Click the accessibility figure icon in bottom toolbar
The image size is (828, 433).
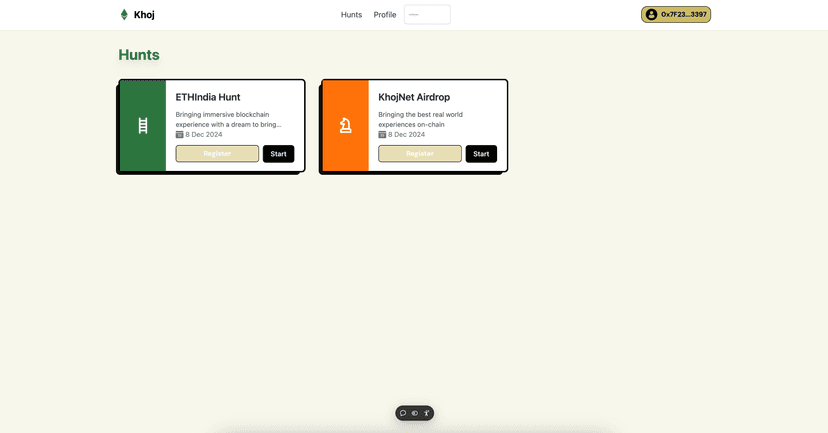tap(426, 413)
